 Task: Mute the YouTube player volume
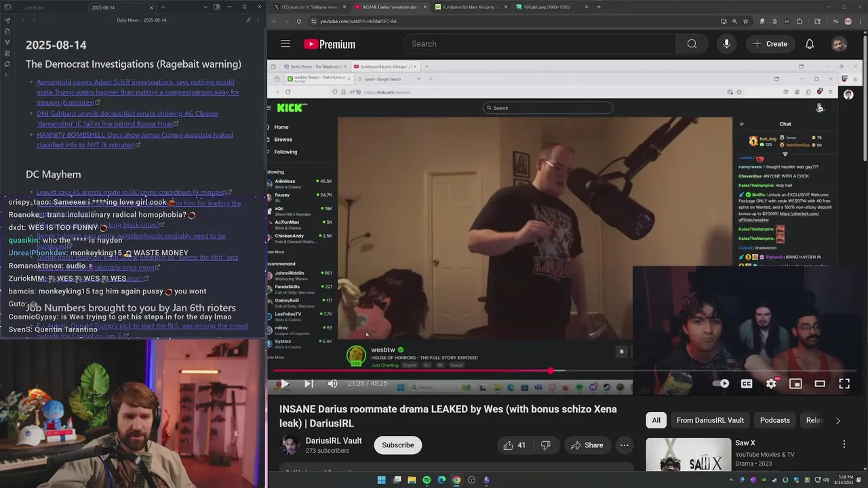click(332, 384)
